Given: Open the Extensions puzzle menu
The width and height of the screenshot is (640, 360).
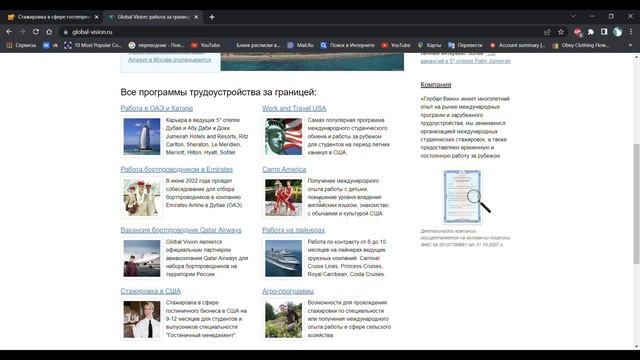Looking at the screenshot, I should point(591,32).
